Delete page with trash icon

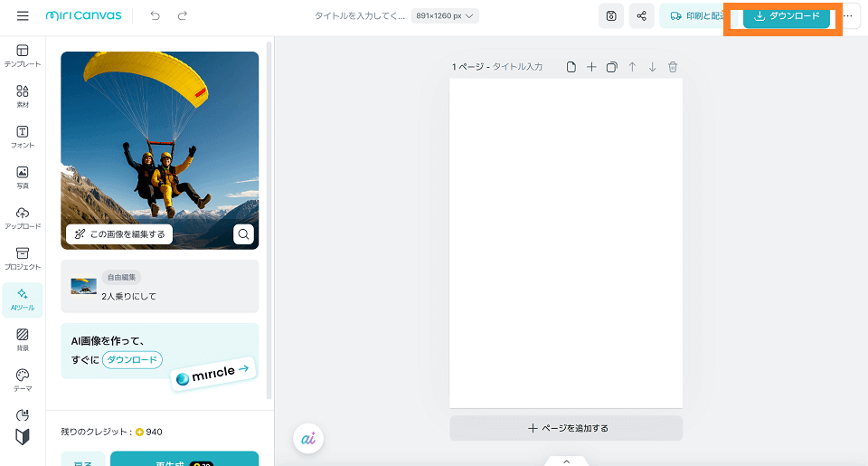tap(673, 67)
